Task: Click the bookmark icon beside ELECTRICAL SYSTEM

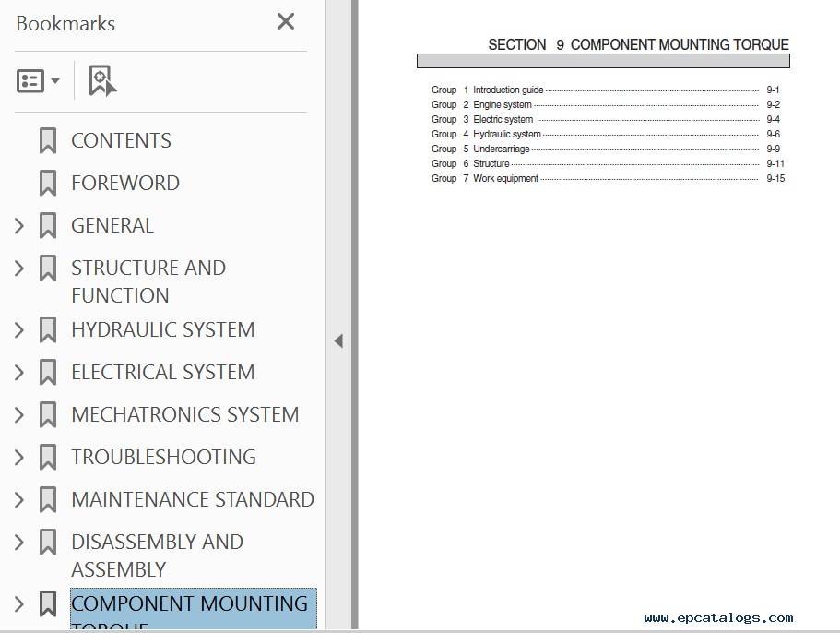Action: (x=48, y=372)
